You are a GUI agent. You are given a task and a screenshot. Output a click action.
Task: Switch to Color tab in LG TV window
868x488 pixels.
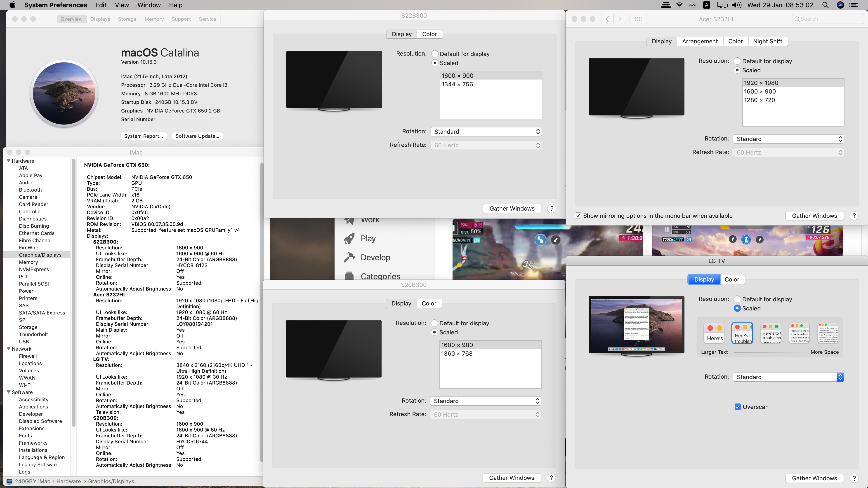732,279
